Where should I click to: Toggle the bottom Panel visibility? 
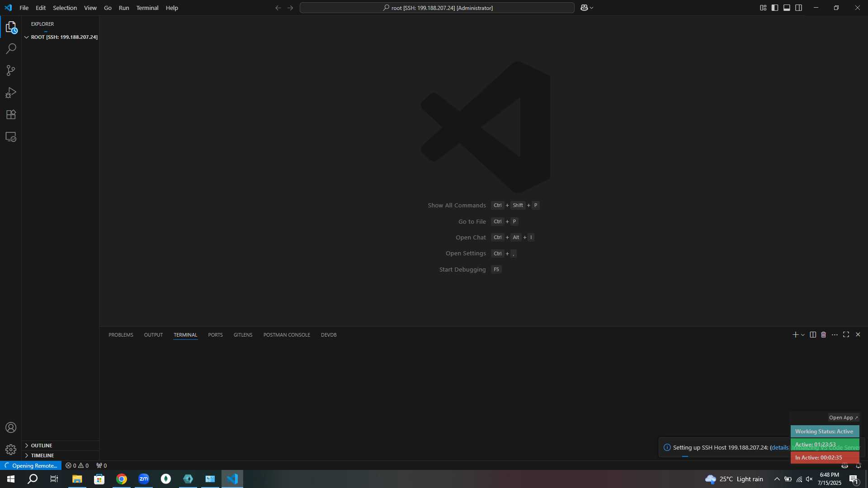tap(787, 8)
